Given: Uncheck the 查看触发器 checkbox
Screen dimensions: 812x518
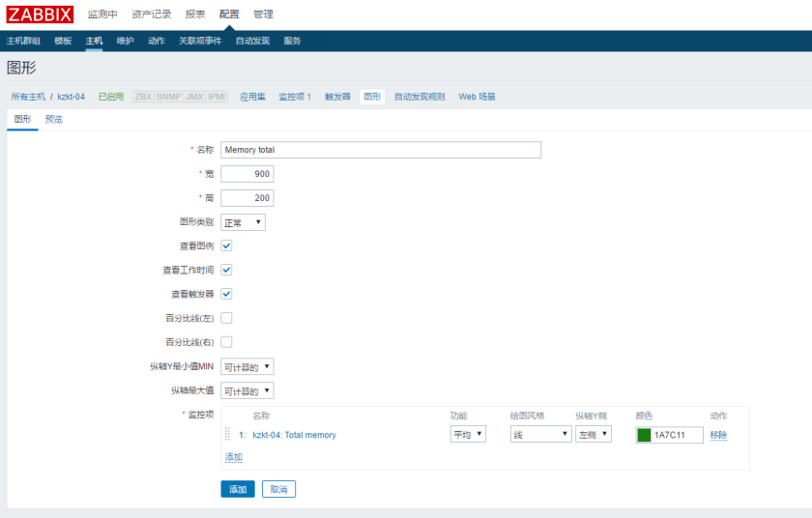Looking at the screenshot, I should pos(226,294).
